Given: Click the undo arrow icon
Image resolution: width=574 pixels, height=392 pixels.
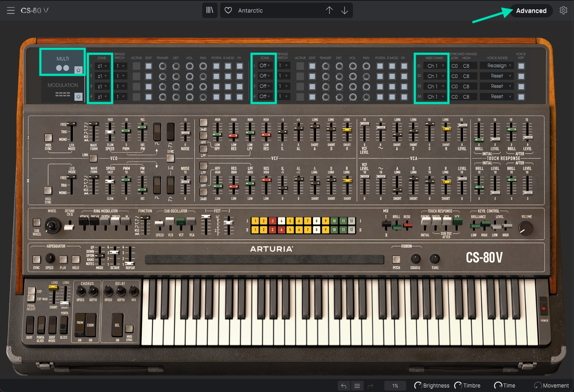Looking at the screenshot, I should point(344,385).
